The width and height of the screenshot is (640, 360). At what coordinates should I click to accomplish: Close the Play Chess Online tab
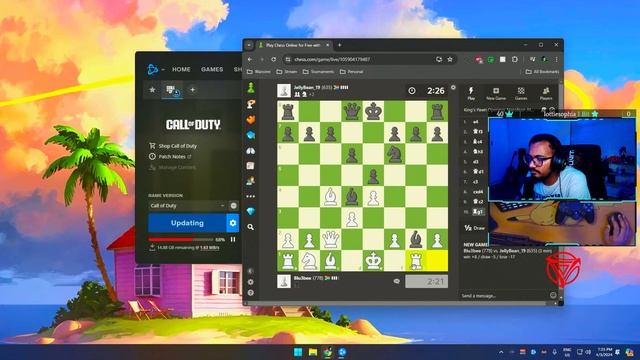[327, 45]
